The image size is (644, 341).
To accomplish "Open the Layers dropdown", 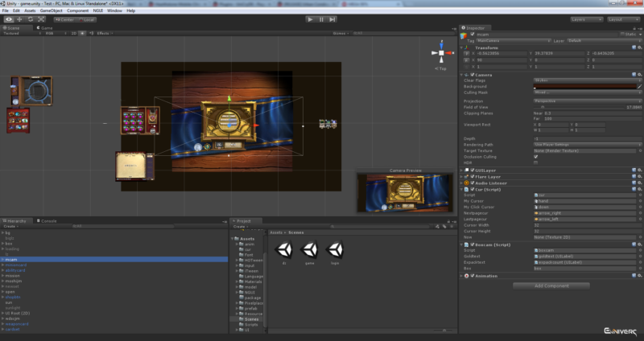I will pos(587,19).
